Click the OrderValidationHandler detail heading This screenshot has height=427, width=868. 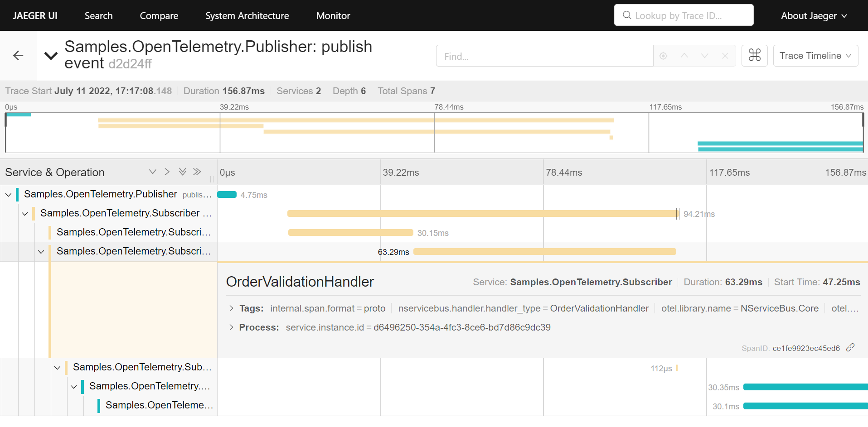pos(300,282)
